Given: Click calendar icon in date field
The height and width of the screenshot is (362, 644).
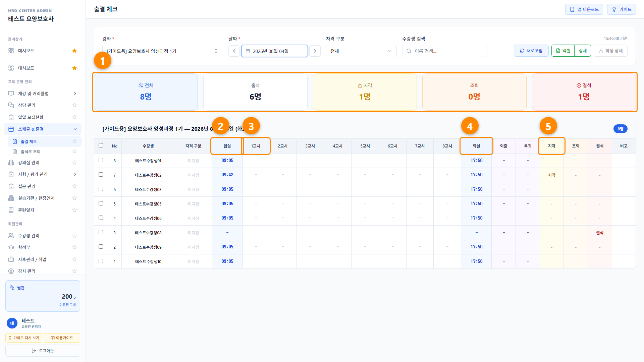Looking at the screenshot, I should [248, 51].
